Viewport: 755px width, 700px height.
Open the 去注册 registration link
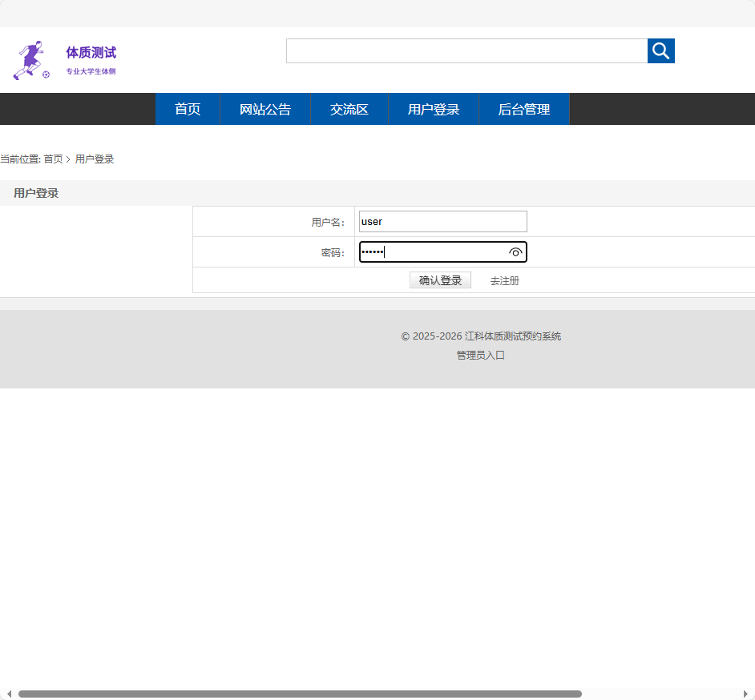tap(503, 280)
